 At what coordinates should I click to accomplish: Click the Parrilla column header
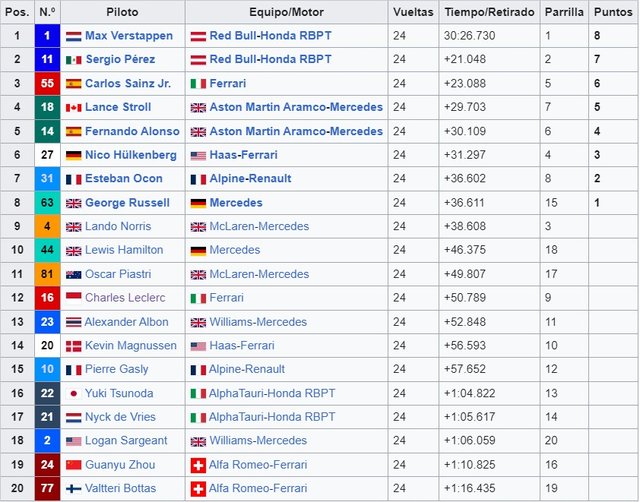pos(564,12)
